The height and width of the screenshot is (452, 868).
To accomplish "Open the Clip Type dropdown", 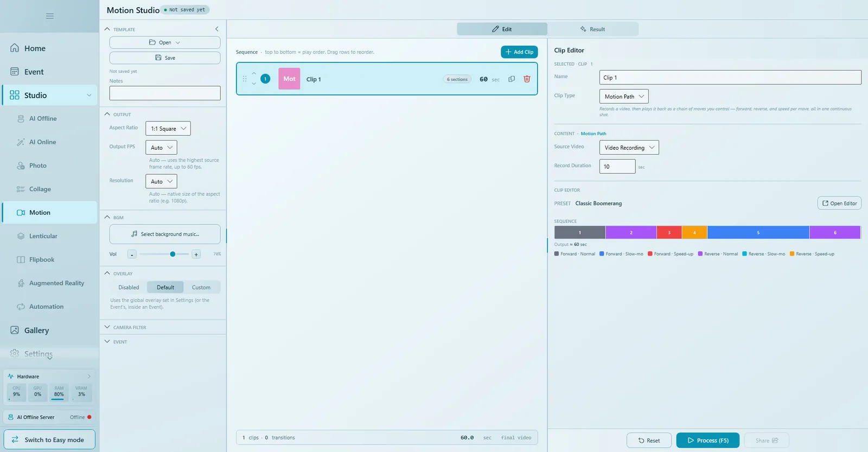I will tap(624, 97).
